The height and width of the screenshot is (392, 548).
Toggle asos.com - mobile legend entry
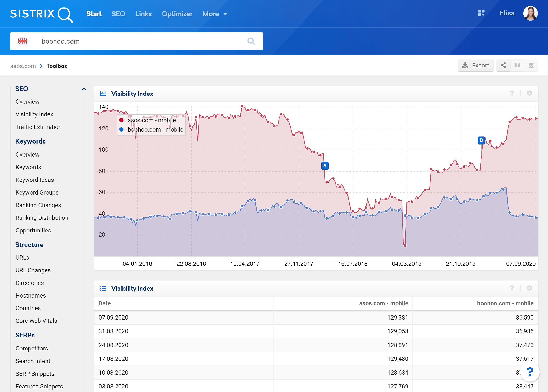pos(148,120)
